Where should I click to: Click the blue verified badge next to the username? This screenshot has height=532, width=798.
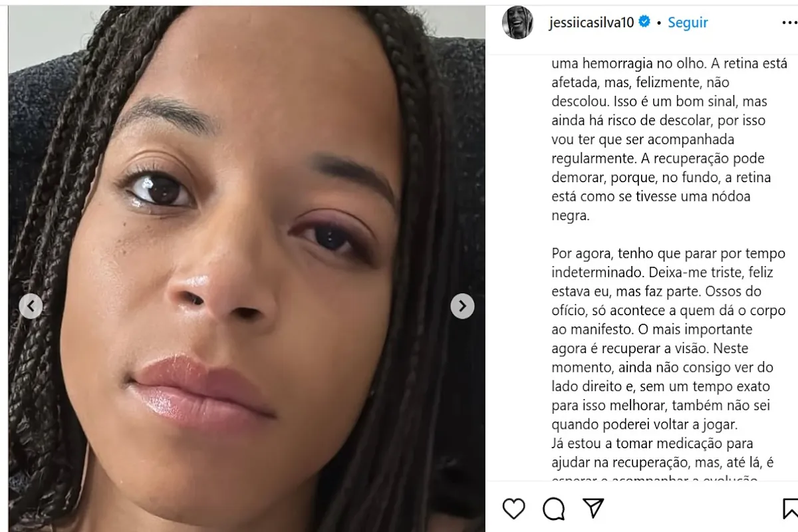coord(644,22)
